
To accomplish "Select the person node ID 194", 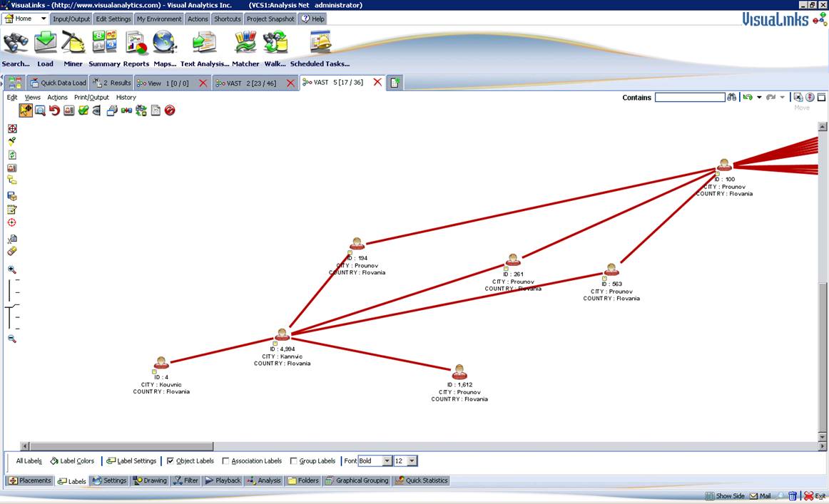I will tap(357, 244).
